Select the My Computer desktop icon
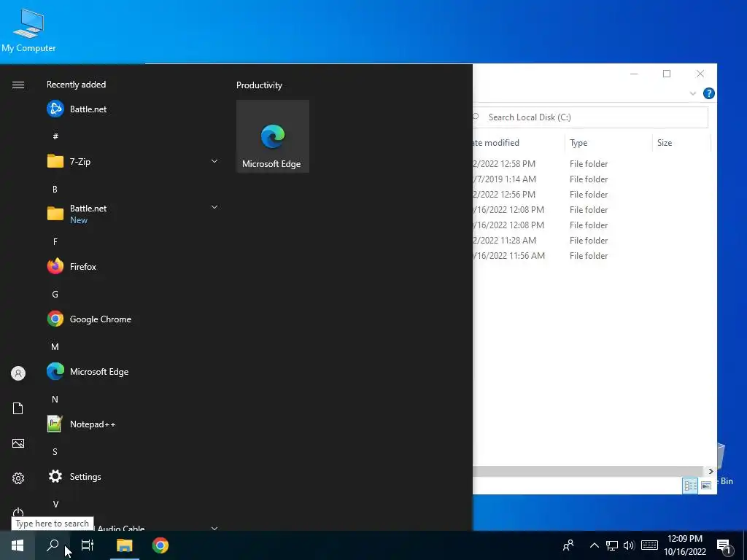Viewport: 747px width, 560px height. pos(28,31)
